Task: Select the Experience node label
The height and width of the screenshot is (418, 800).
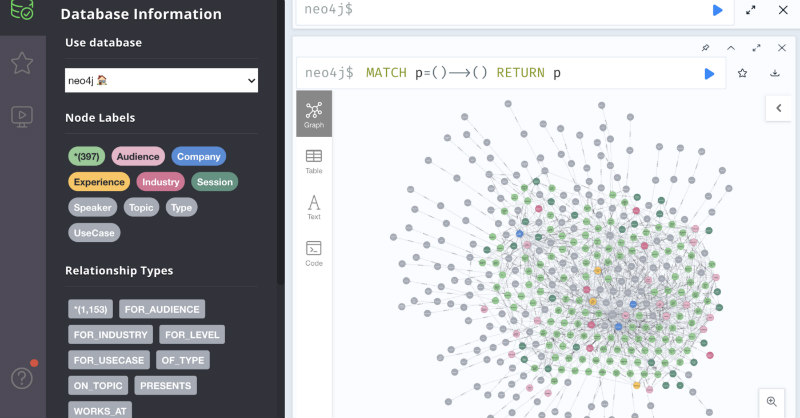Action: click(x=99, y=182)
